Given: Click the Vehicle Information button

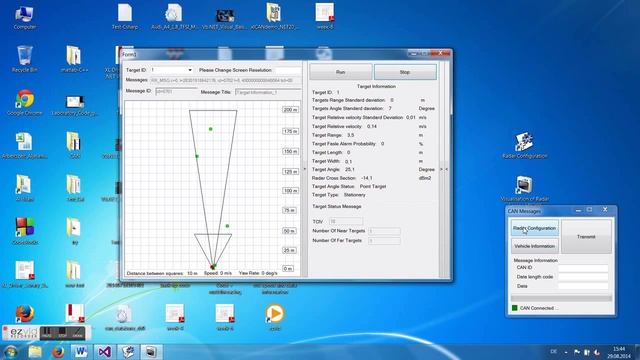Looking at the screenshot, I should (535, 246).
